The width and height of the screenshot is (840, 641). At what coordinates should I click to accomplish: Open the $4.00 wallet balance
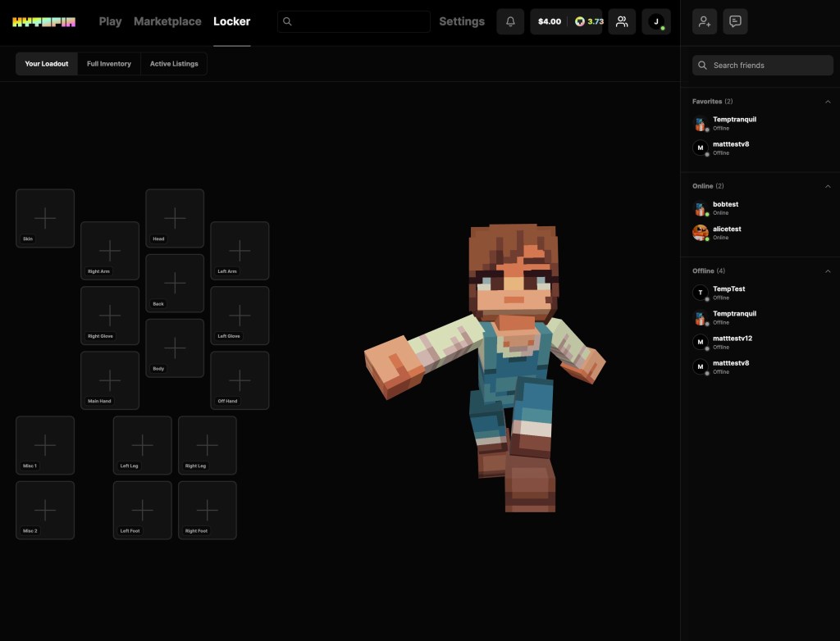550,21
